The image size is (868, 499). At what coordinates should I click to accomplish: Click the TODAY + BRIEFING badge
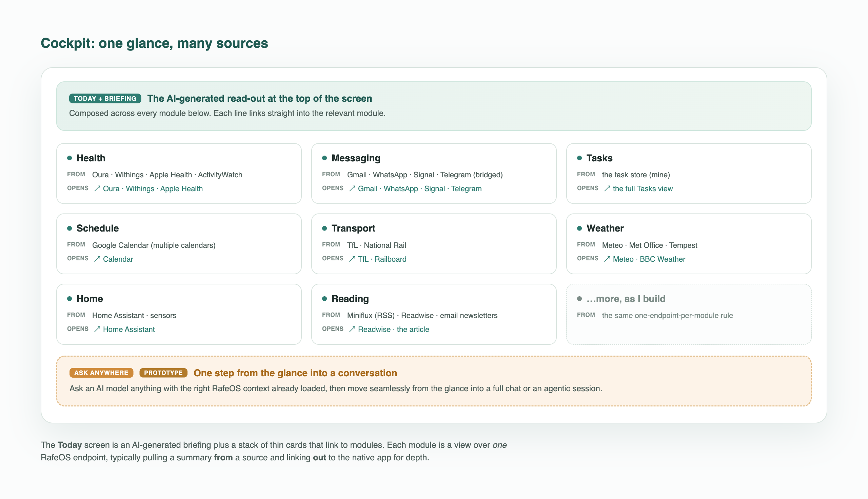[x=105, y=99]
